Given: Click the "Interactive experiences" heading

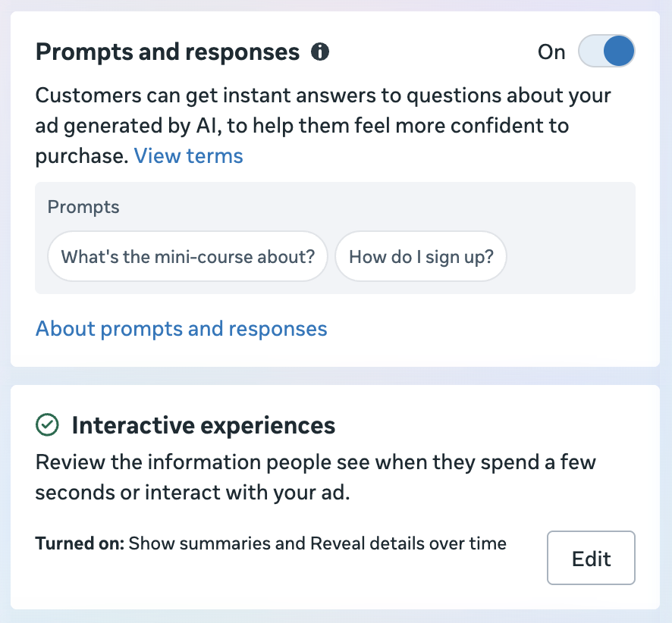Looking at the screenshot, I should (x=203, y=426).
